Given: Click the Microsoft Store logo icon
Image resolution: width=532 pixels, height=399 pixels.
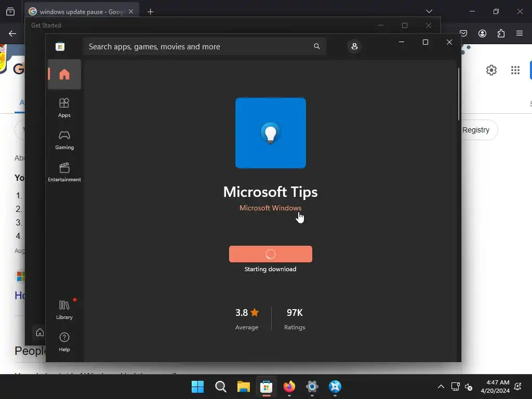Looking at the screenshot, I should point(60,46).
